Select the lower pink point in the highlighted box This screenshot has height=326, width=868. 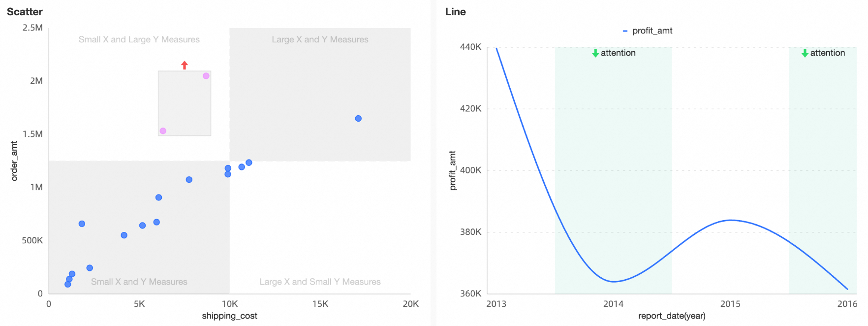(x=163, y=131)
